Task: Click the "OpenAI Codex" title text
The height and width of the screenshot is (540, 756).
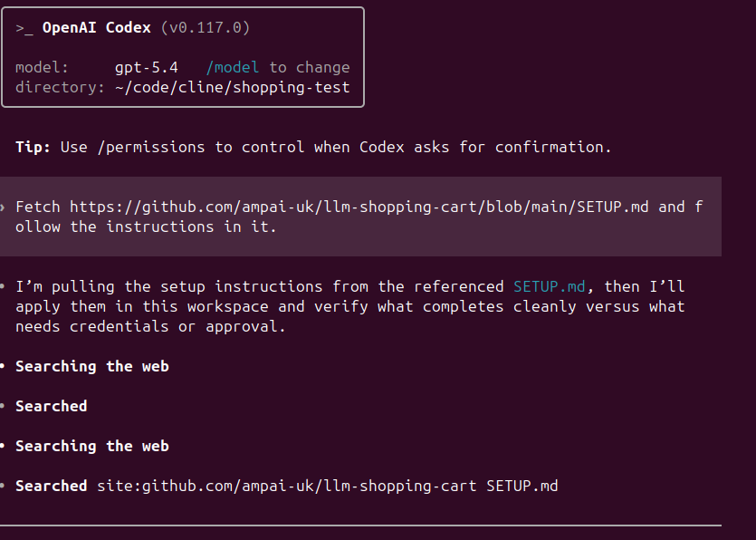Action: tap(97, 27)
